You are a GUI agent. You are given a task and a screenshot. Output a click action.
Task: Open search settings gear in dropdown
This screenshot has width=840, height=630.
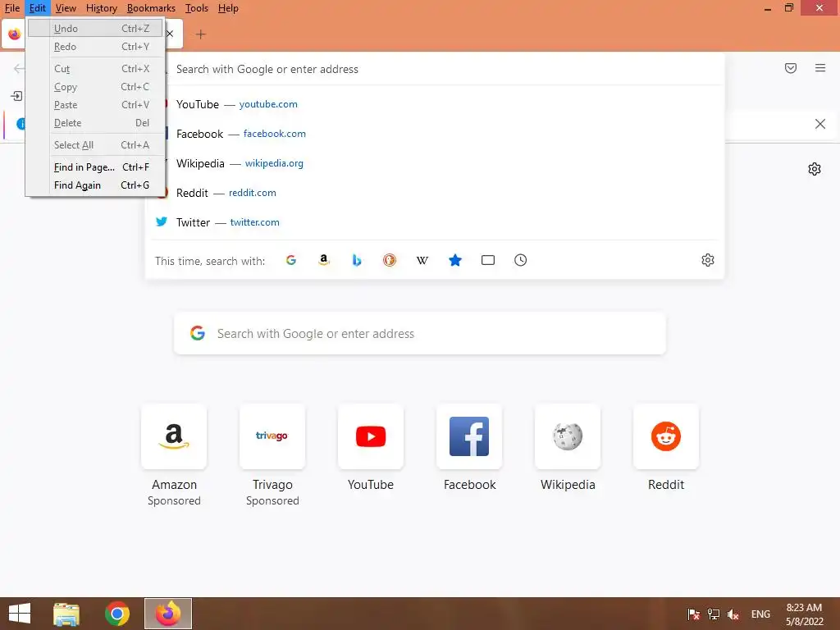[708, 260]
